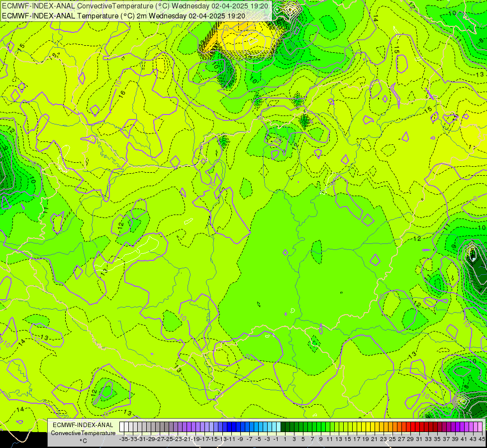Viewport: 487px width, 448px height.
Task: Pick the gray swatch above legend value -27
Action: click(x=158, y=427)
